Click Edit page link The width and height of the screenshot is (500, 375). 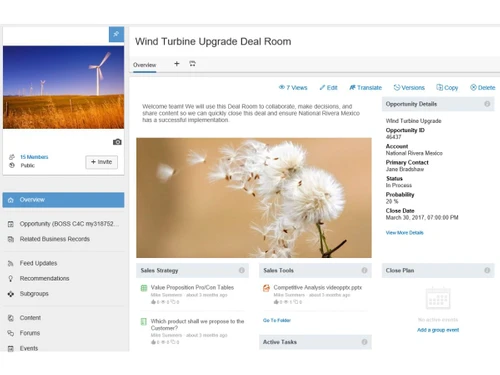(328, 88)
